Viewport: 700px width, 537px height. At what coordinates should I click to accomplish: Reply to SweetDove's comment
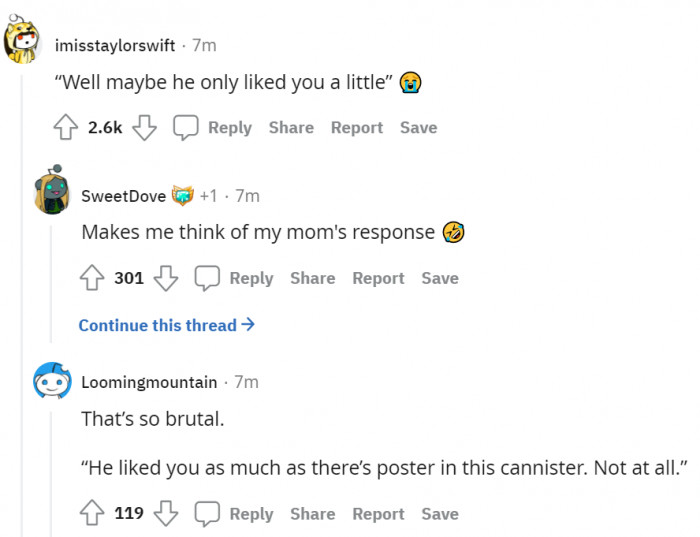pos(235,278)
